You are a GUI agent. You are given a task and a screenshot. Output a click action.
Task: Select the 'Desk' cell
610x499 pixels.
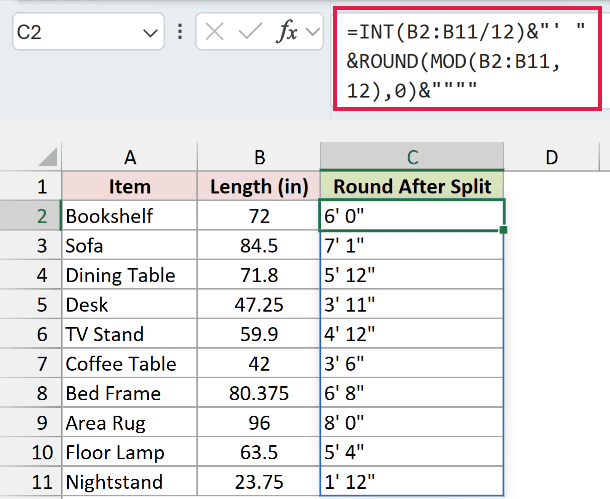pyautogui.click(x=130, y=305)
